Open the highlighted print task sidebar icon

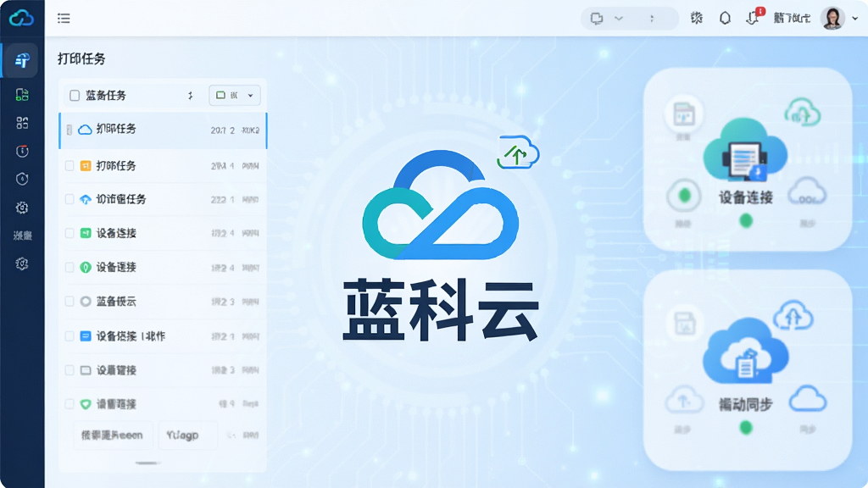[22, 60]
